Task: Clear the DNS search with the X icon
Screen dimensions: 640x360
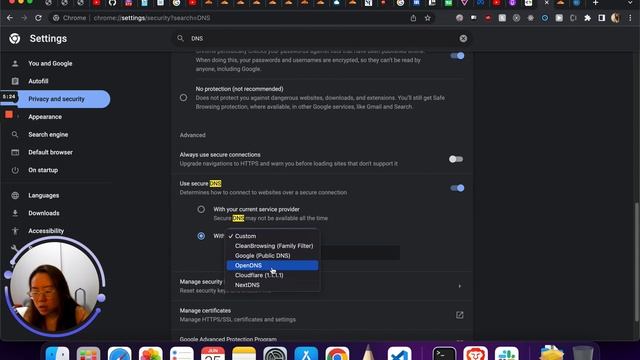Action: [463, 38]
